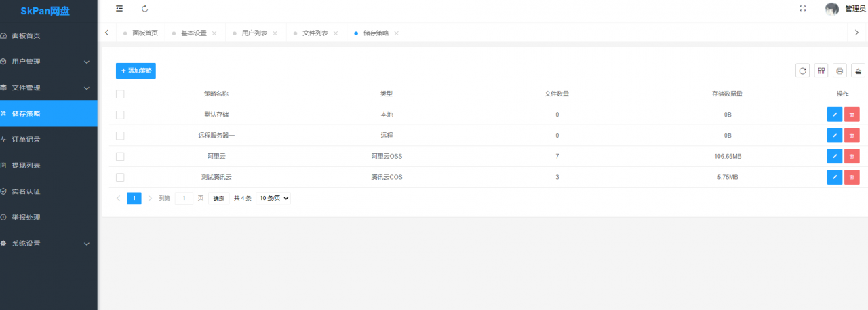Click the 添加策略 button
868x310 pixels.
point(136,71)
